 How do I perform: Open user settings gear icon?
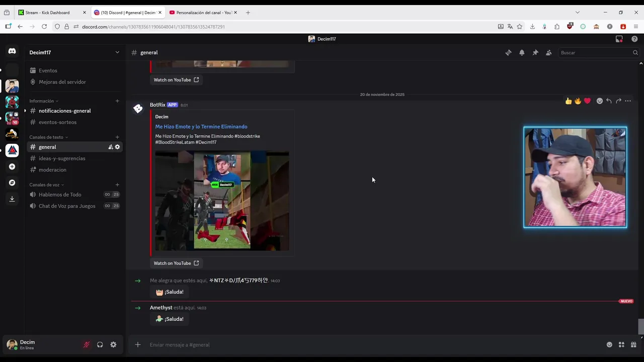tap(113, 344)
